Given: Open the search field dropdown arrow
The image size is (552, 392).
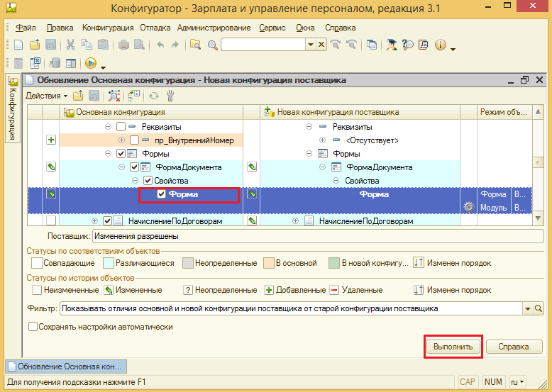Looking at the screenshot, I should (x=311, y=45).
